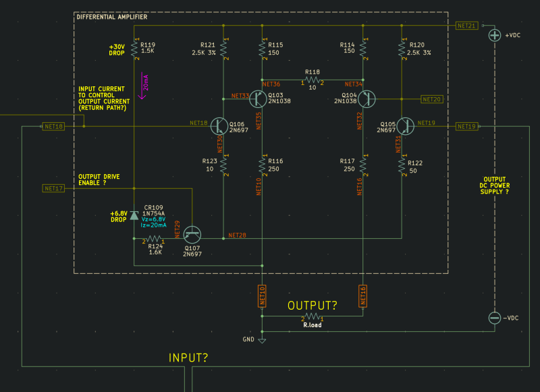
Task: Click the '2.5K 3%' value of R121
Action: click(x=204, y=53)
